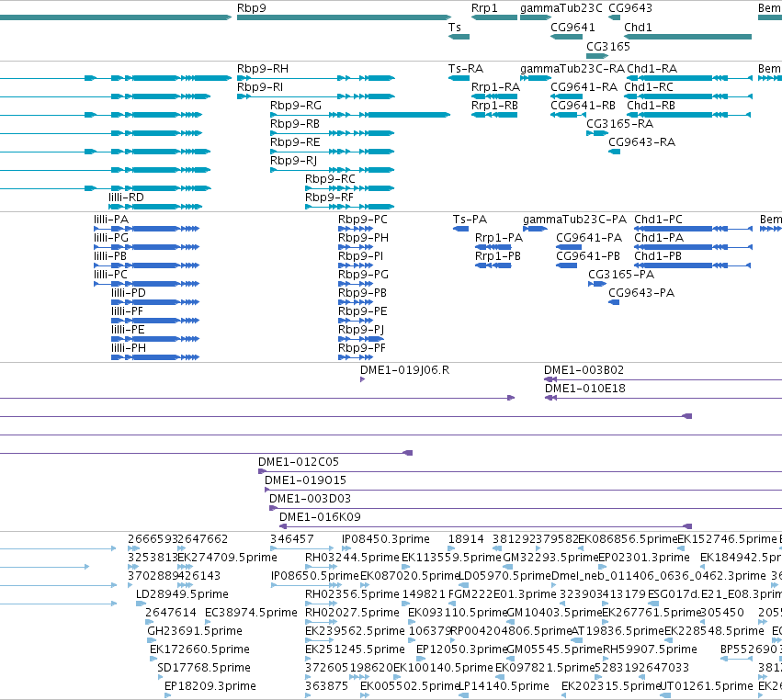Open the 'EK172660.5prime' EST label
Image resolution: width=782 pixels, height=700 pixels.
coord(199,649)
